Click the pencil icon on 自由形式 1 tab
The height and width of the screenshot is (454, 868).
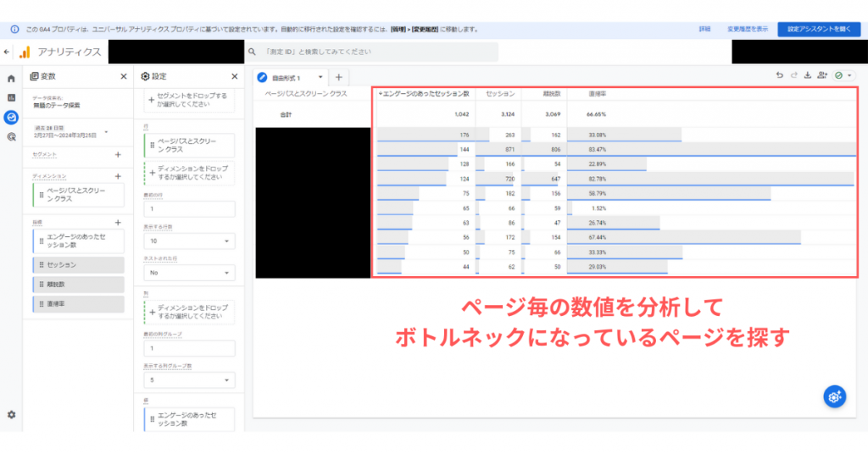pos(263,77)
